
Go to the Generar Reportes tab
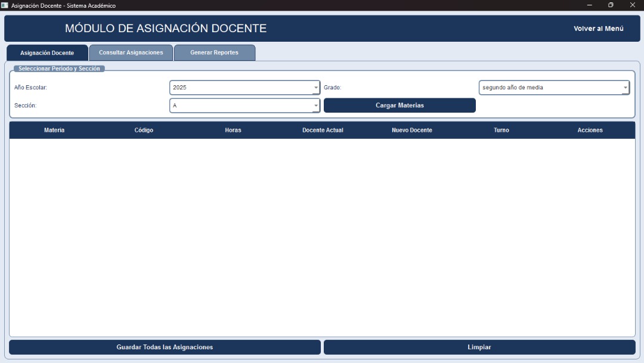coord(214,53)
